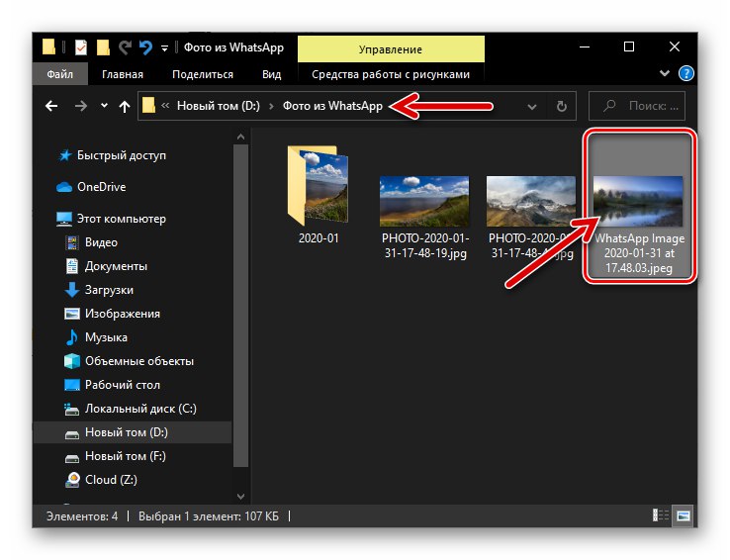The width and height of the screenshot is (730, 560).
Task: Select Новый том (D:) in sidebar
Action: coord(133,432)
